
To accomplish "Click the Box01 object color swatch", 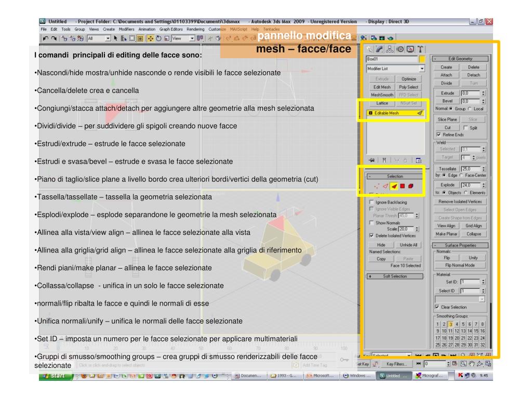I will (422, 59).
